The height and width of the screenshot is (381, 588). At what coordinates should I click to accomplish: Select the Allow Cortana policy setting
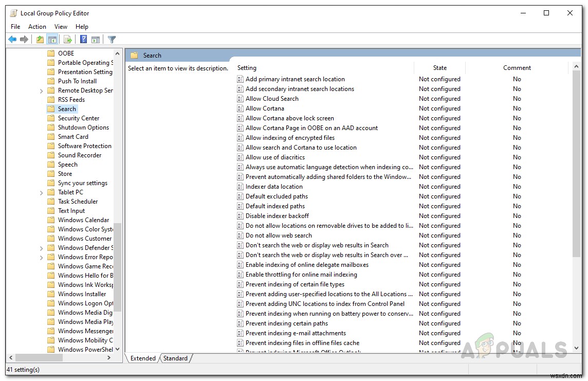point(265,108)
